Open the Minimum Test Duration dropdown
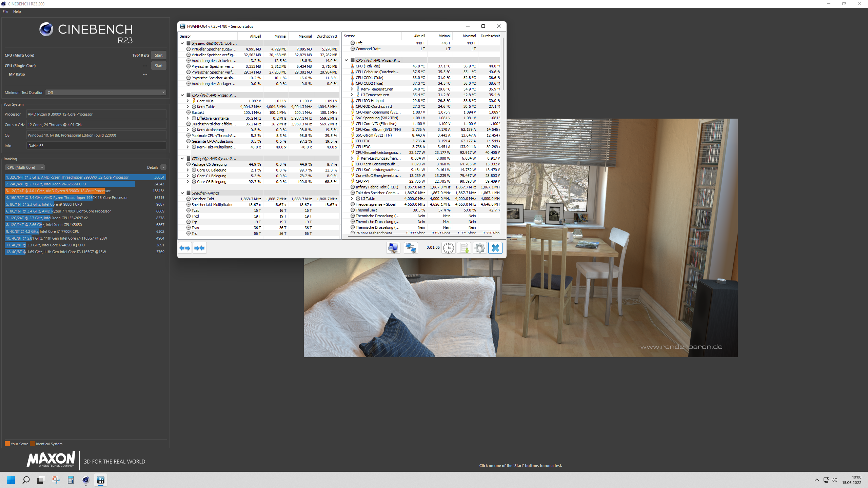The image size is (868, 488). [x=106, y=93]
